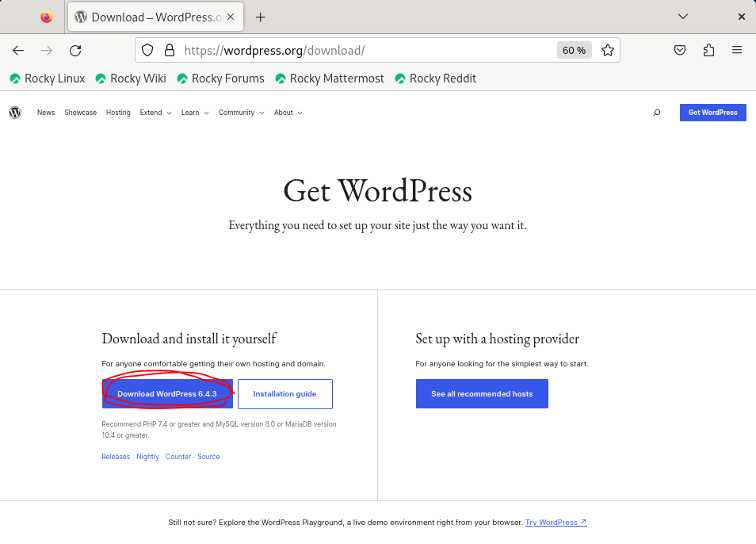
Task: Expand the Community navigation menu
Action: coord(241,113)
